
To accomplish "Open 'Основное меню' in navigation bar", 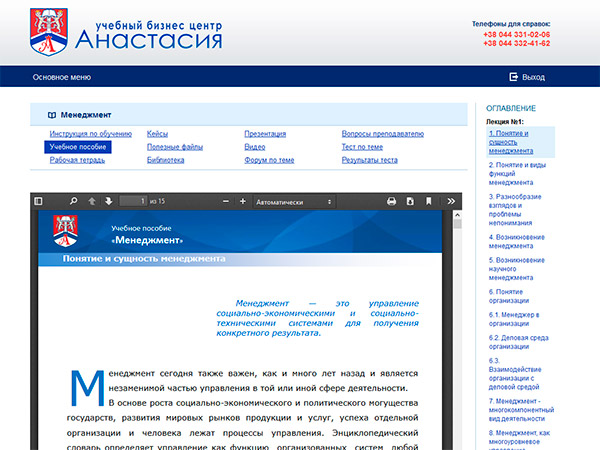I will click(x=62, y=77).
